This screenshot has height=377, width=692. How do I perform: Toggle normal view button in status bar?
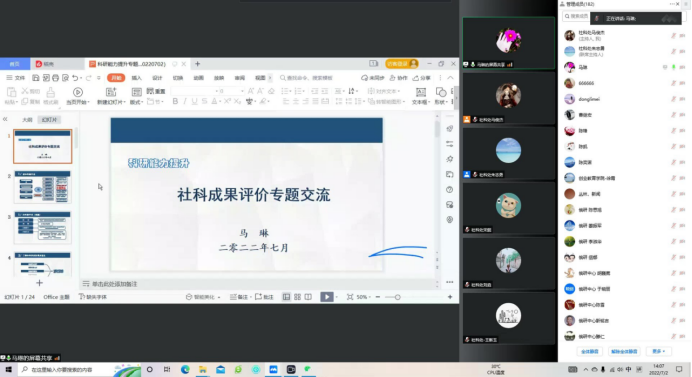click(x=286, y=297)
